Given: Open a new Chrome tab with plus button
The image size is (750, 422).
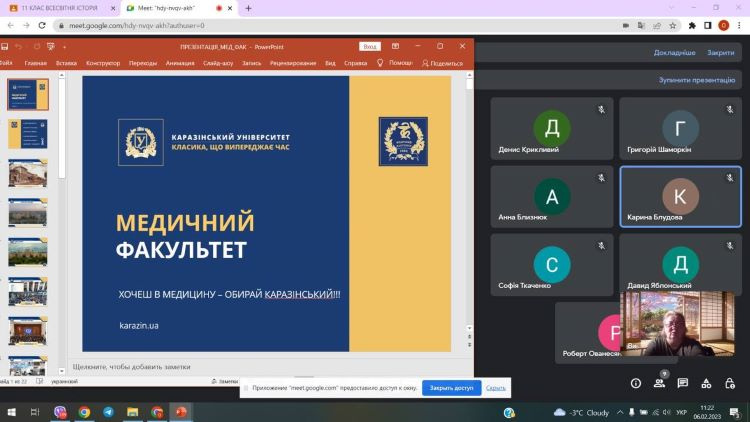Looking at the screenshot, I should pyautogui.click(x=248, y=8).
